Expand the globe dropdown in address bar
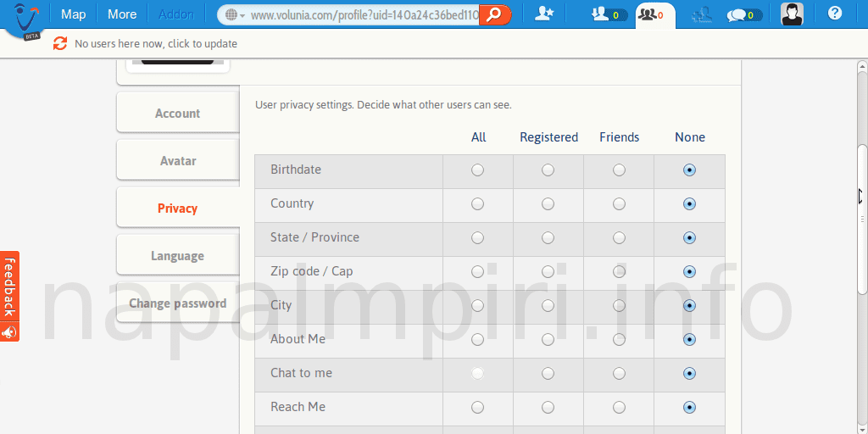The image size is (868, 434). 236,15
